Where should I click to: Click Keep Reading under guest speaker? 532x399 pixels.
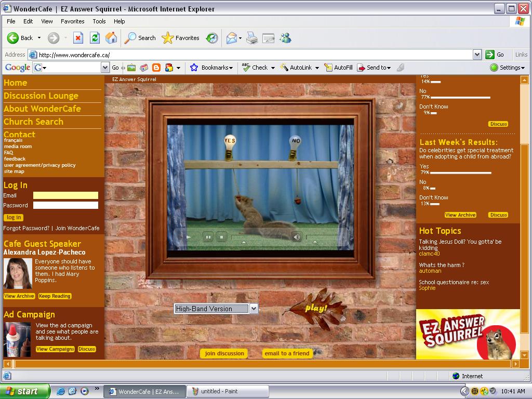click(x=55, y=296)
